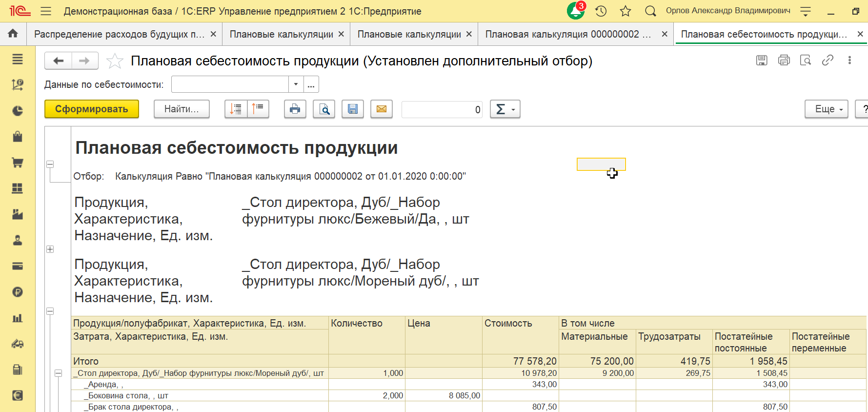Go to the home start page

[x=13, y=34]
